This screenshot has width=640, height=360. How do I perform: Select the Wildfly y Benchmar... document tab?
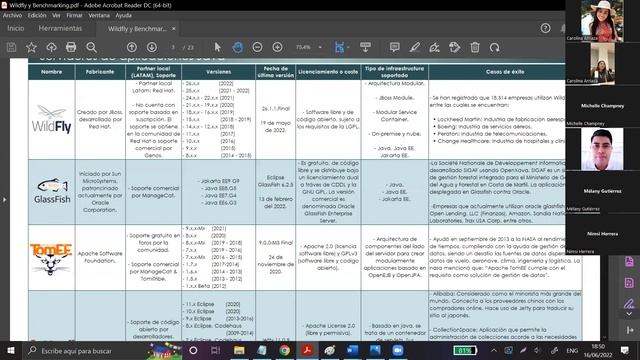point(137,29)
